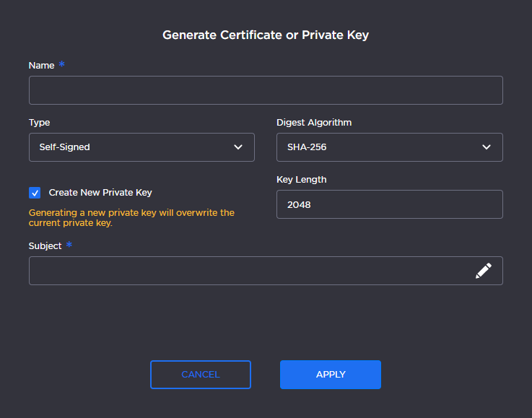Screen dimensions: 532x418
Task: Click the "Digest Algorithm" field label
Action: click(314, 123)
